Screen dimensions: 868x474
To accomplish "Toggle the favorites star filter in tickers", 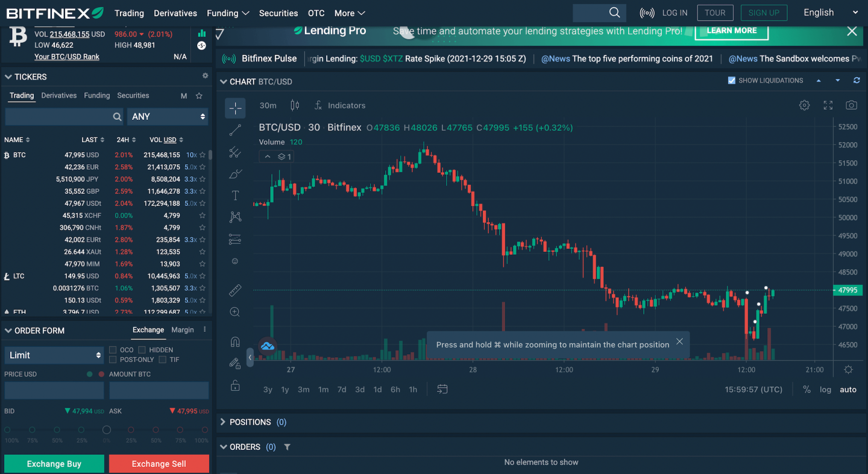I will (x=199, y=96).
